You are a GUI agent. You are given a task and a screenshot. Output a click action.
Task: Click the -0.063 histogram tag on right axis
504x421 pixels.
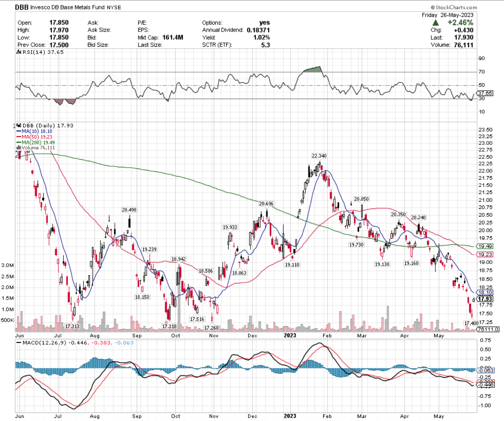click(x=485, y=370)
